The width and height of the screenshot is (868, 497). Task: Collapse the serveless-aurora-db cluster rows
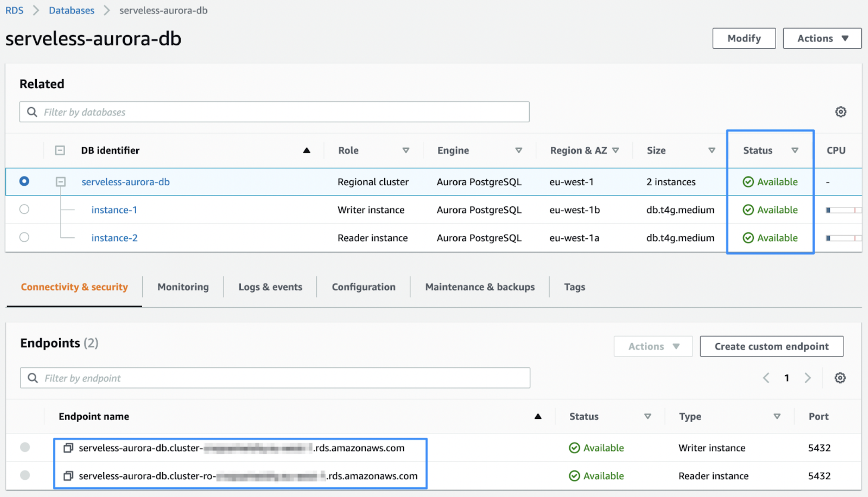pyautogui.click(x=61, y=182)
